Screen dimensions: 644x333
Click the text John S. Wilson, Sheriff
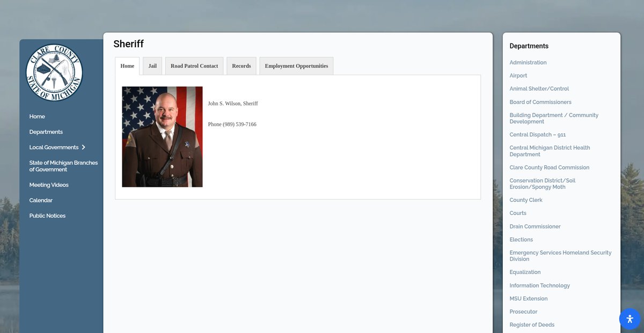[233, 104]
